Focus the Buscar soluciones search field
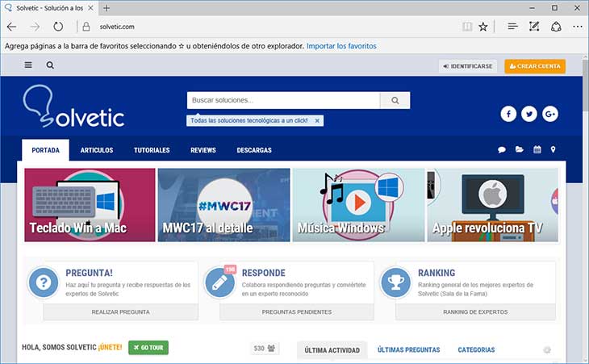 283,100
